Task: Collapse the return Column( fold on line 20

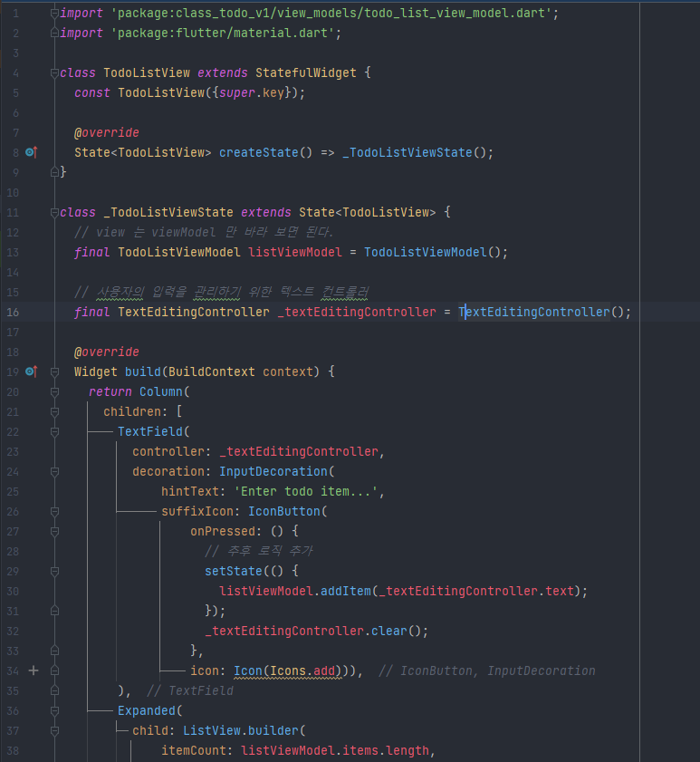Action: pos(55,391)
